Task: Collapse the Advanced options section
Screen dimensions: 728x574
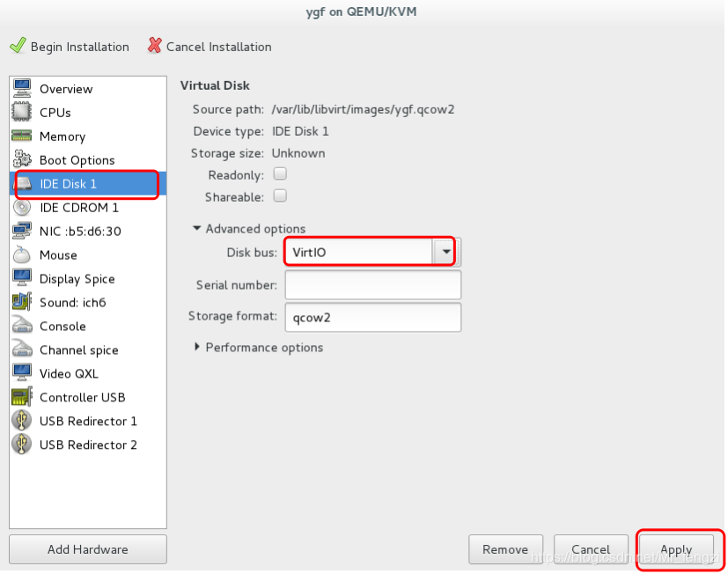Action: coord(197,229)
